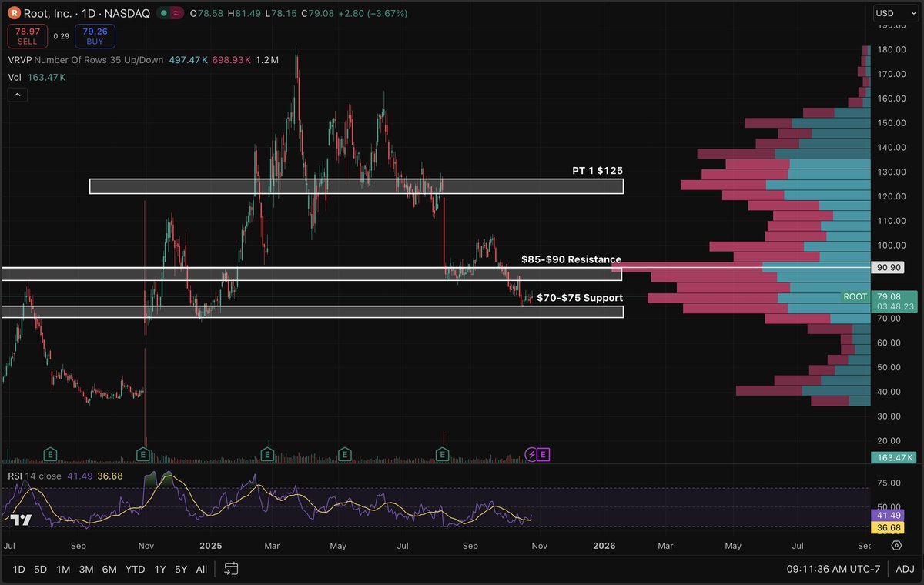Select the 1Y time range
This screenshot has width=924, height=585.
coord(160,569)
